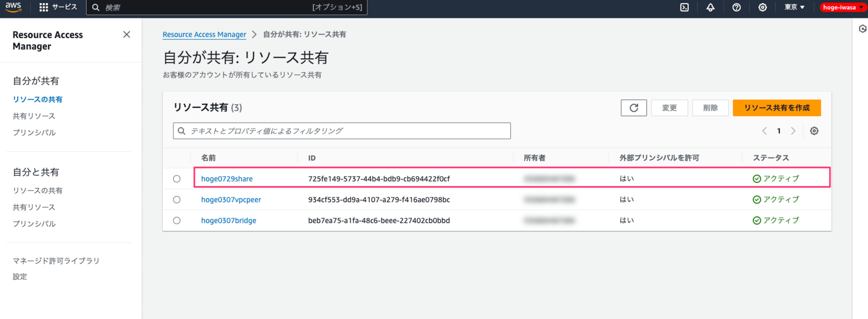Click the AWS logo home icon

point(13,7)
